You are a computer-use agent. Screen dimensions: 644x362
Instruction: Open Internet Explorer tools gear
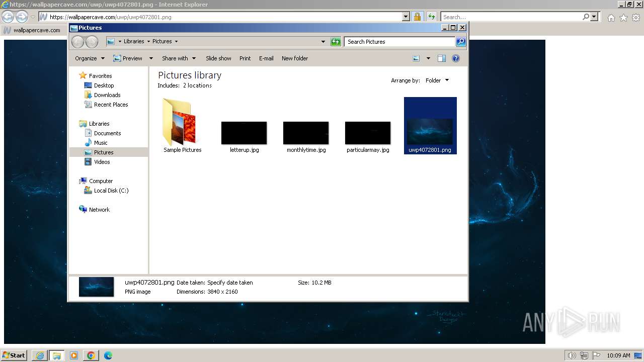[x=636, y=18]
